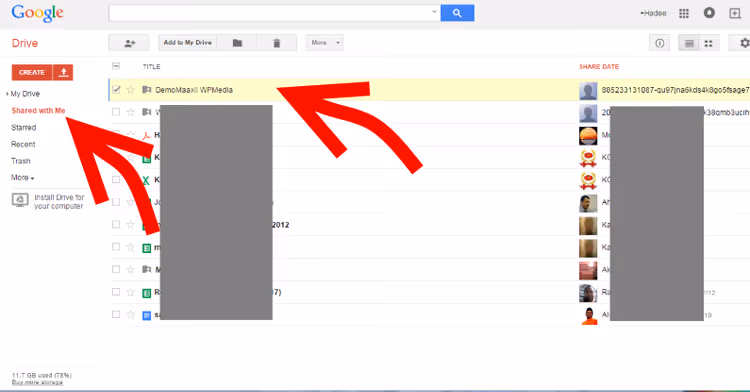The image size is (750, 392).
Task: Click the +Hadee profile link
Action: pyautogui.click(x=653, y=13)
